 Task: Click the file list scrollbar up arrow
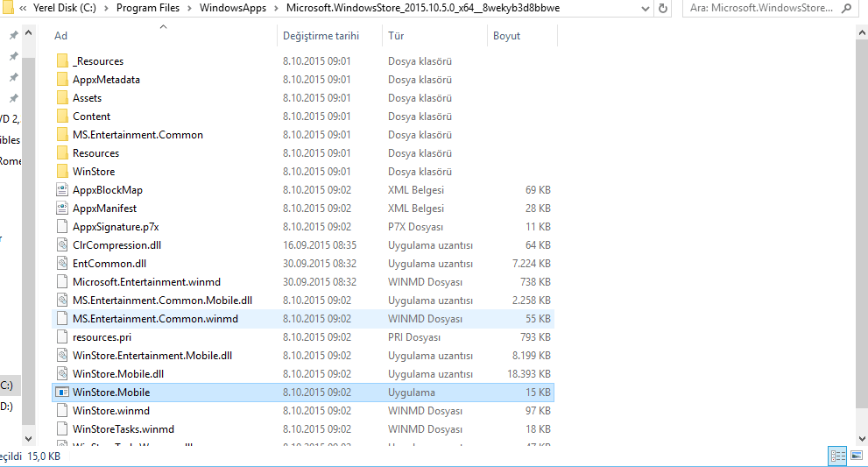coord(861,32)
